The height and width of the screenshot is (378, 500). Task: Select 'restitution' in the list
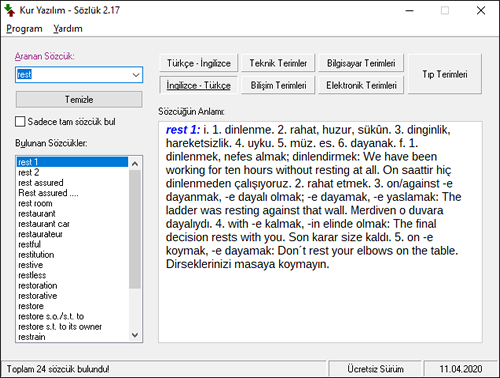click(72, 254)
